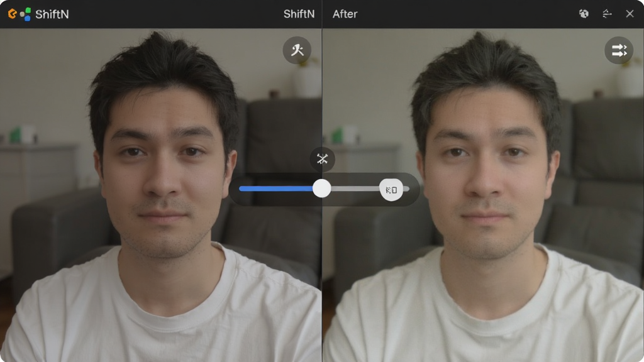Screen dimensions: 644x362
Task: Click the round slider end button with icon
Action: (x=391, y=190)
